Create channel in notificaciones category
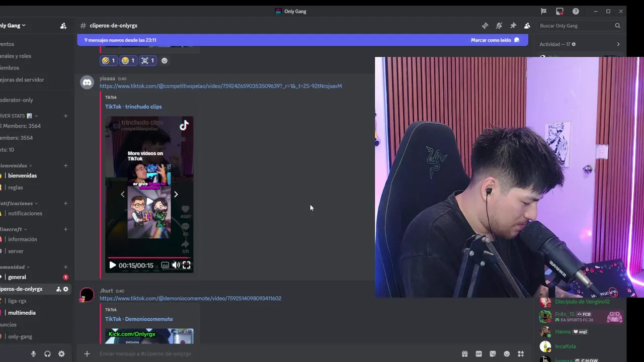The width and height of the screenshot is (644, 362). click(x=65, y=203)
